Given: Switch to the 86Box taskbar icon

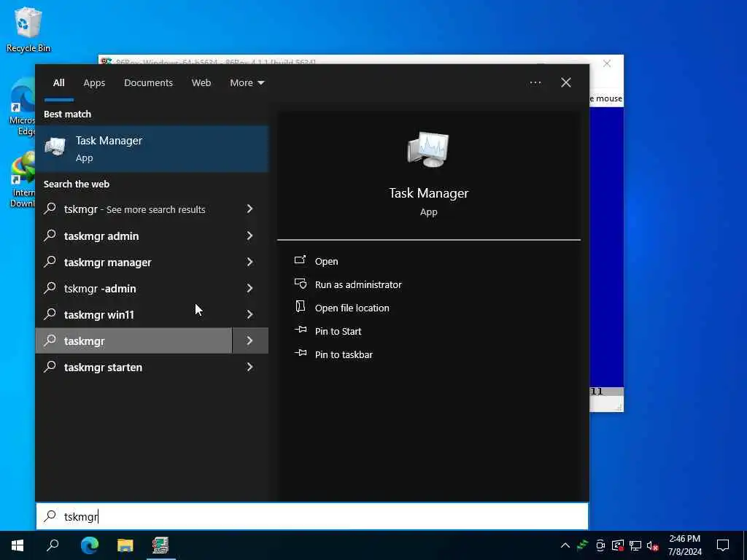Looking at the screenshot, I should [160, 545].
